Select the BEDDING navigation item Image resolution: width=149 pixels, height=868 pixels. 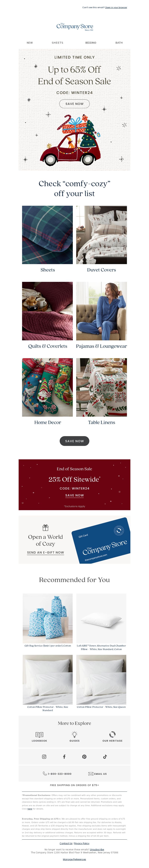(91, 43)
